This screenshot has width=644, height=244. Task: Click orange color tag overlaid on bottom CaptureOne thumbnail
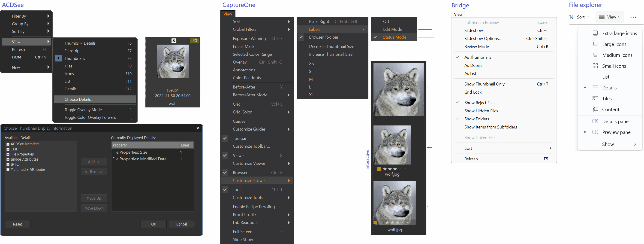pyautogui.click(x=375, y=223)
